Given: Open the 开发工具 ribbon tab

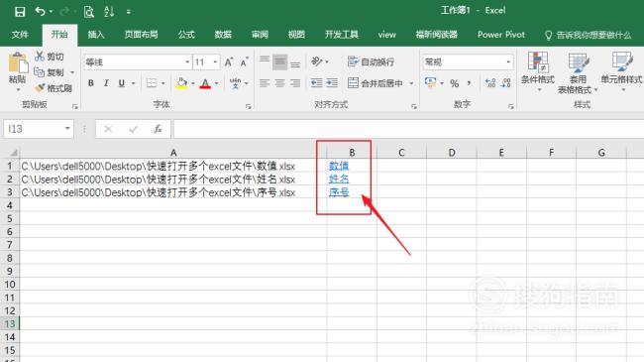Looking at the screenshot, I should click(341, 35).
